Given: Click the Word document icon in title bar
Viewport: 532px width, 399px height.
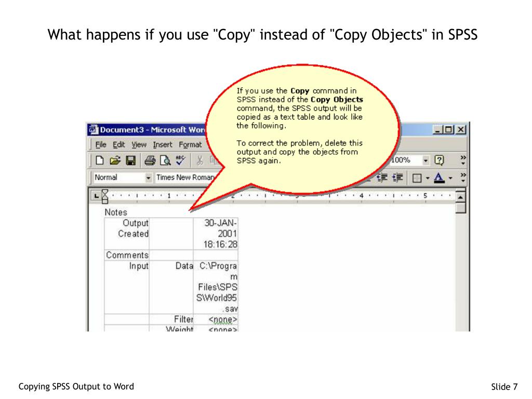Looking at the screenshot, I should [x=94, y=129].
